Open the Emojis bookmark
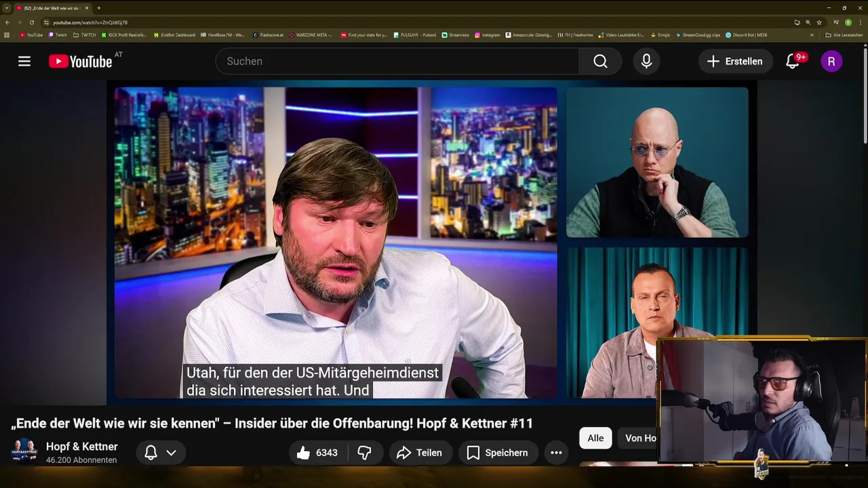The height and width of the screenshot is (488, 868). coord(660,35)
